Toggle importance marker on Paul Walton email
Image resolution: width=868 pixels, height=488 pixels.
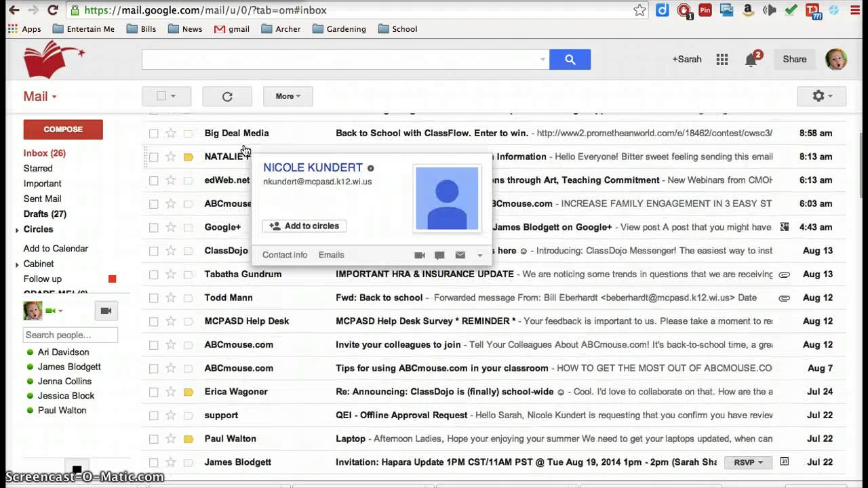[x=189, y=439]
